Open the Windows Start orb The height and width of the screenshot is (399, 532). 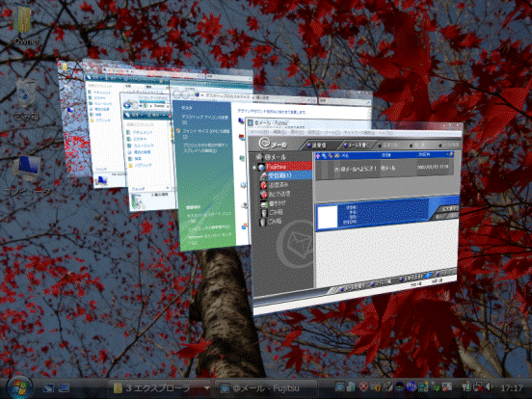(x=19, y=387)
